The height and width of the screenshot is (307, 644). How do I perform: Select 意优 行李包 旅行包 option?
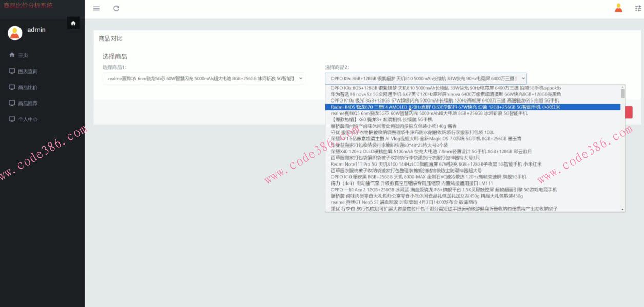pos(473,209)
